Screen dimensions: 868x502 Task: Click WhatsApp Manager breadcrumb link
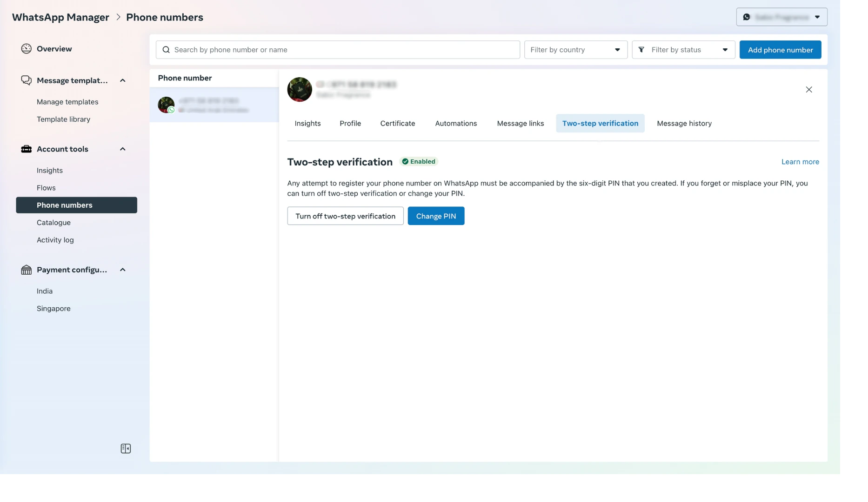(60, 17)
